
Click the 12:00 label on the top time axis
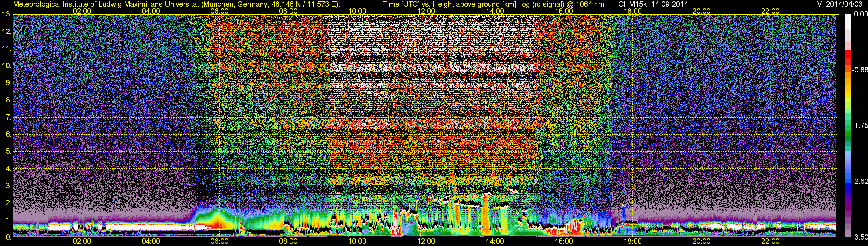426,11
